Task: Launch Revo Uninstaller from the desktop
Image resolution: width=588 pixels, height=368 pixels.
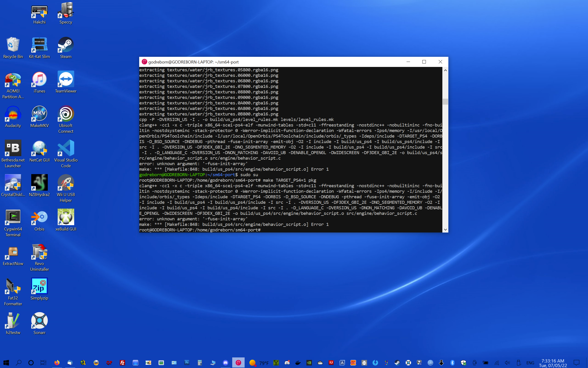Action: [39, 258]
